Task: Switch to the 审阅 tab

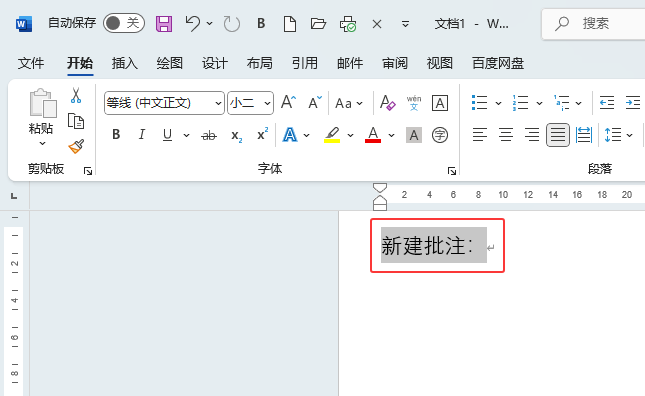Action: 395,63
